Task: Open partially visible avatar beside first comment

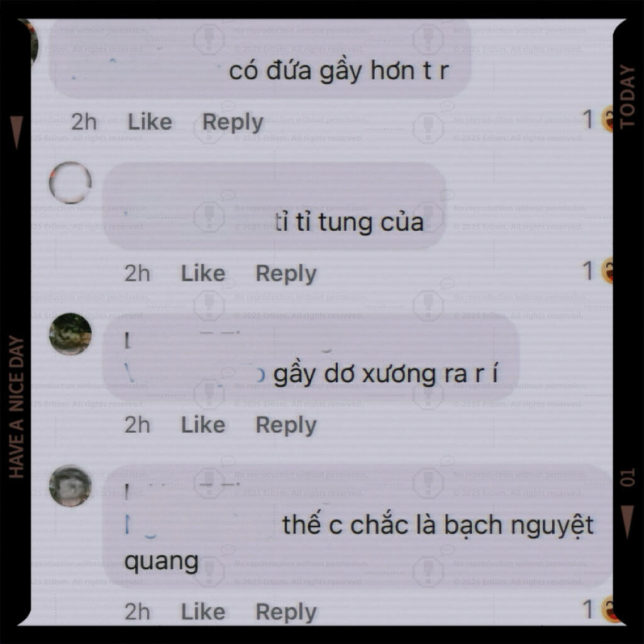Action: [x=34, y=43]
